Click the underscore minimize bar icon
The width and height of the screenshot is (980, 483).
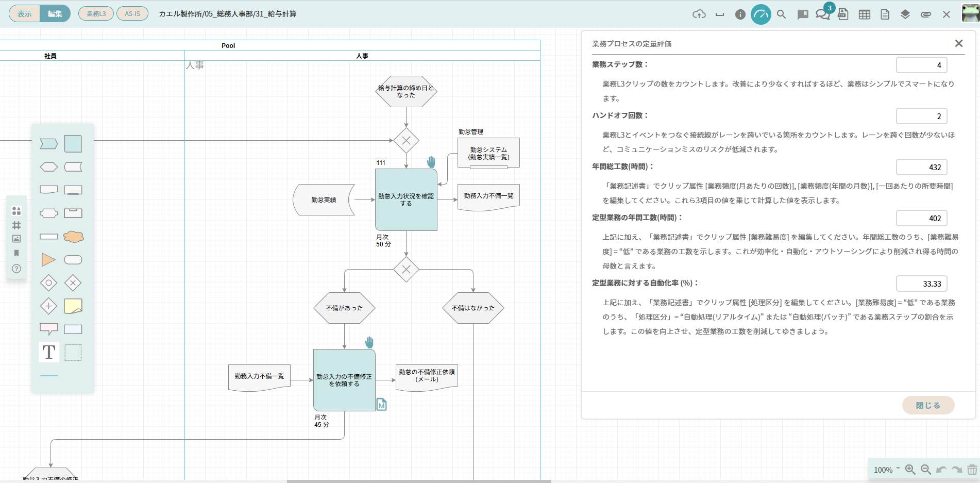pos(720,14)
